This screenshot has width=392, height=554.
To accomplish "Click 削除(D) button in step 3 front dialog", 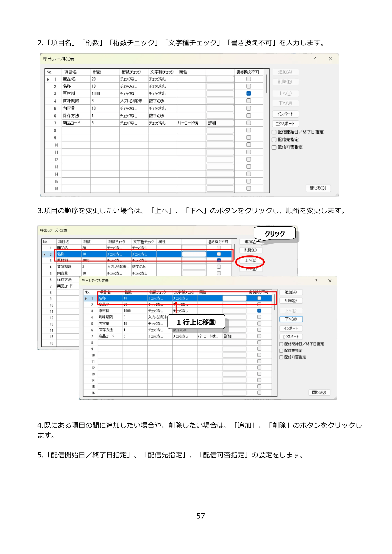I will click(x=291, y=301).
